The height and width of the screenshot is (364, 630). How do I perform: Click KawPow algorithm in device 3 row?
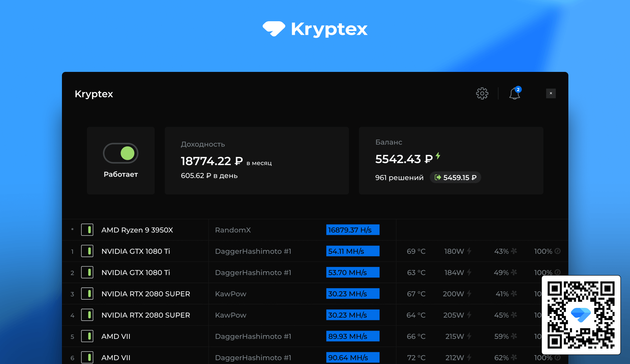tap(230, 294)
